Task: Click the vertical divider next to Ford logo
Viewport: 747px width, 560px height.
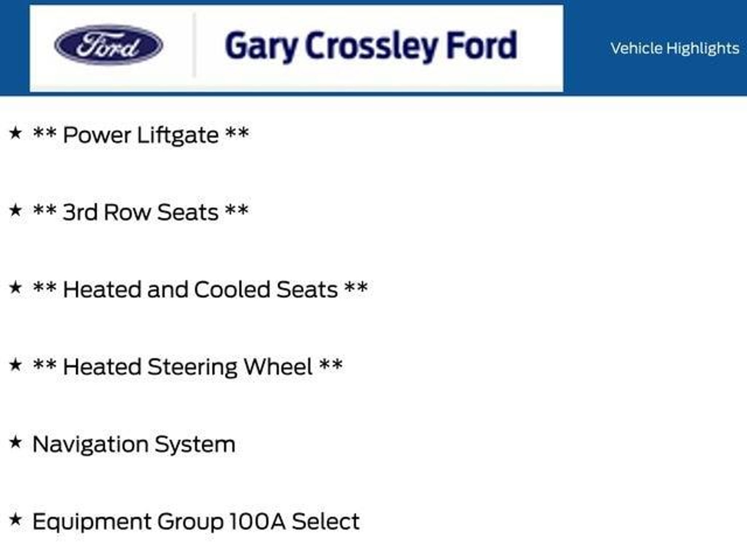Action: pyautogui.click(x=194, y=45)
